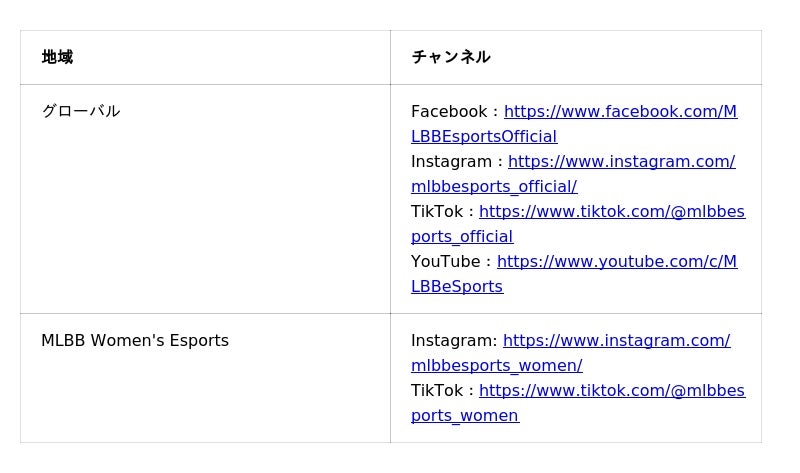This screenshot has height=473, width=800.
Task: Click the Facebook label text
Action: point(449,112)
